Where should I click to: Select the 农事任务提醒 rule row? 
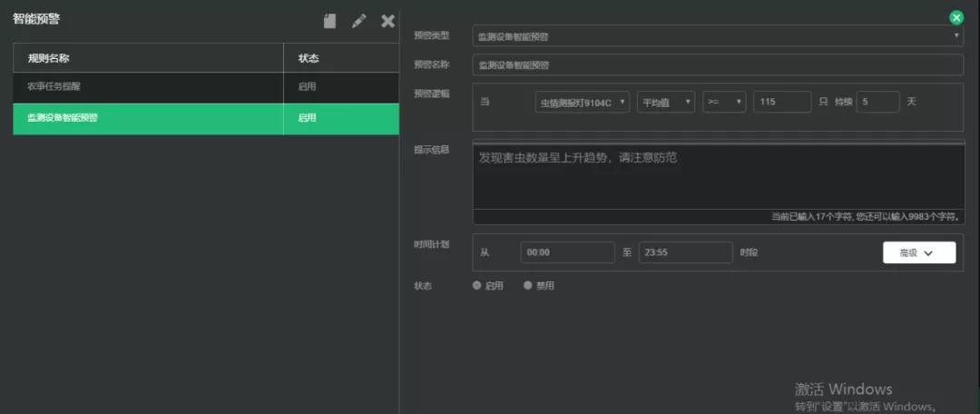[x=148, y=87]
